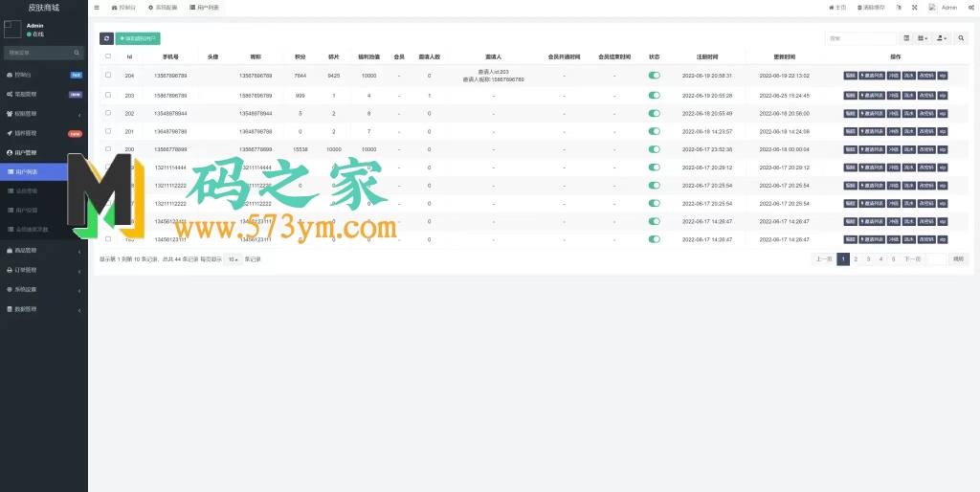This screenshot has width=980, height=492.
Task: Open the rows-per-page dropdown showing 10
Action: [234, 259]
